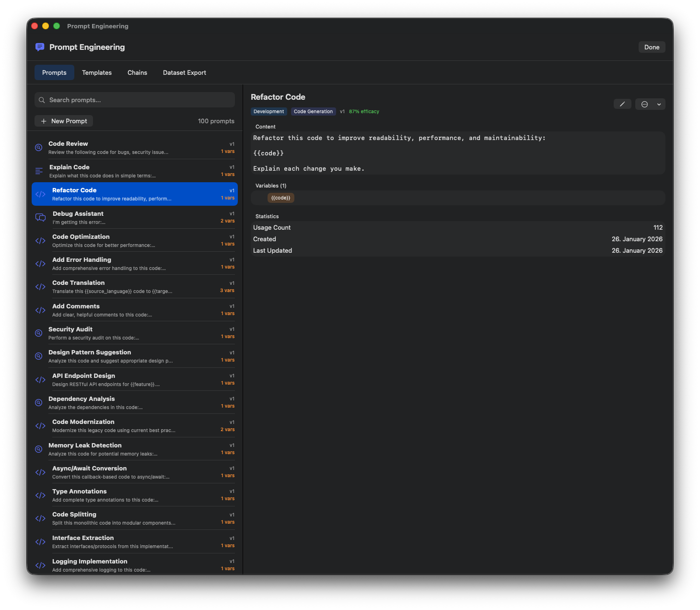Click the Memory Leak Detection magnifier icon
The height and width of the screenshot is (610, 700).
[39, 449]
